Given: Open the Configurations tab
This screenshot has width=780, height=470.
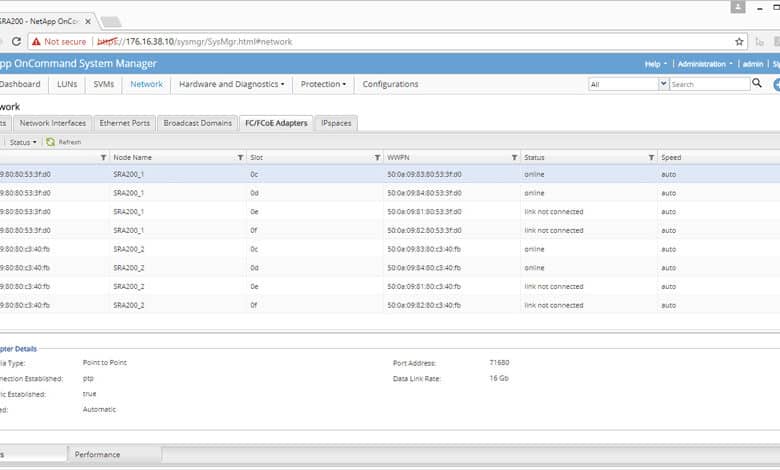Looking at the screenshot, I should coord(390,84).
